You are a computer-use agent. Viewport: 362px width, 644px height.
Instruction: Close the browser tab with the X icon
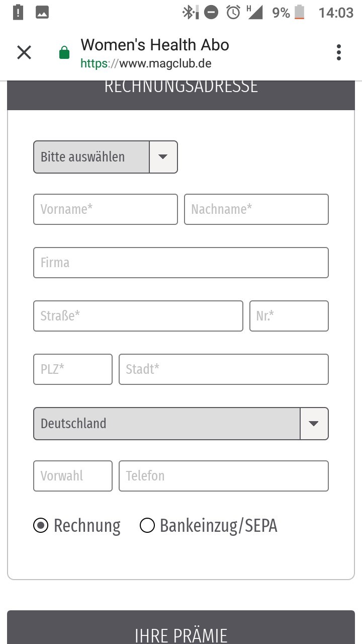[24, 52]
